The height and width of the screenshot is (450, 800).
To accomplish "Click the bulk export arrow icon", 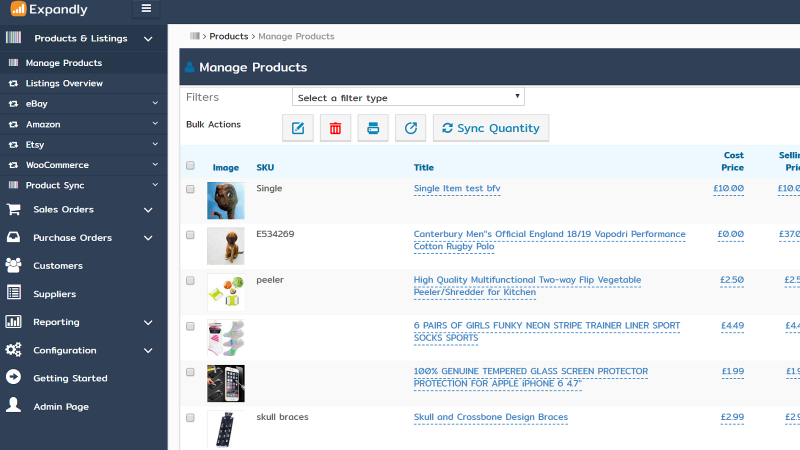I will click(x=411, y=128).
